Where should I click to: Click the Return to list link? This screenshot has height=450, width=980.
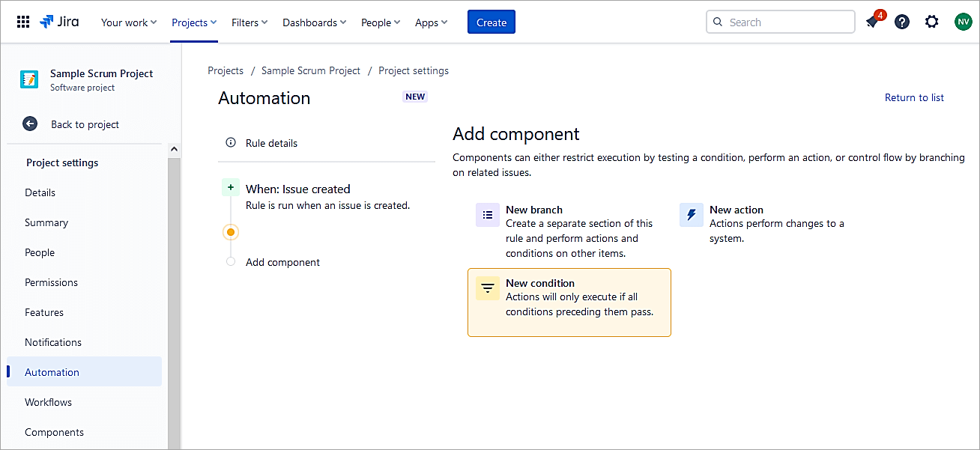914,97
